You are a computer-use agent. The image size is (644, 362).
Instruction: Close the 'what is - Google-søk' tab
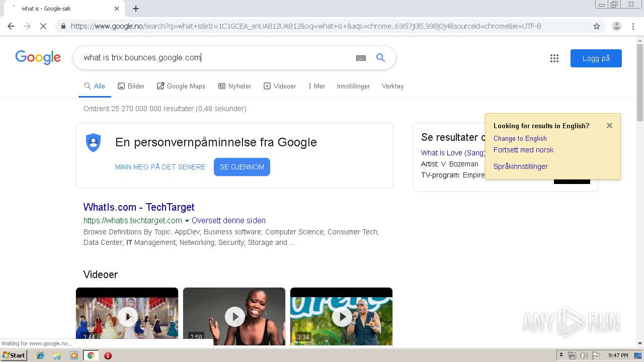point(117,9)
